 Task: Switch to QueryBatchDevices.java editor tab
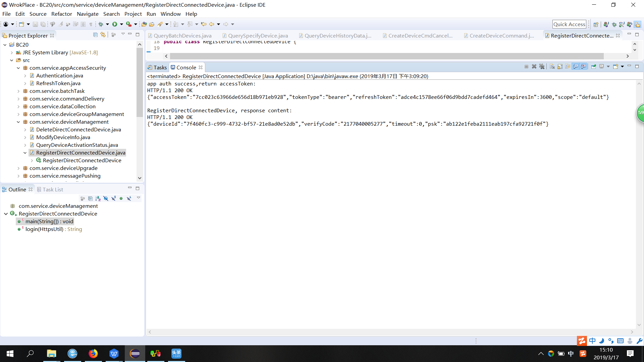tap(182, 36)
